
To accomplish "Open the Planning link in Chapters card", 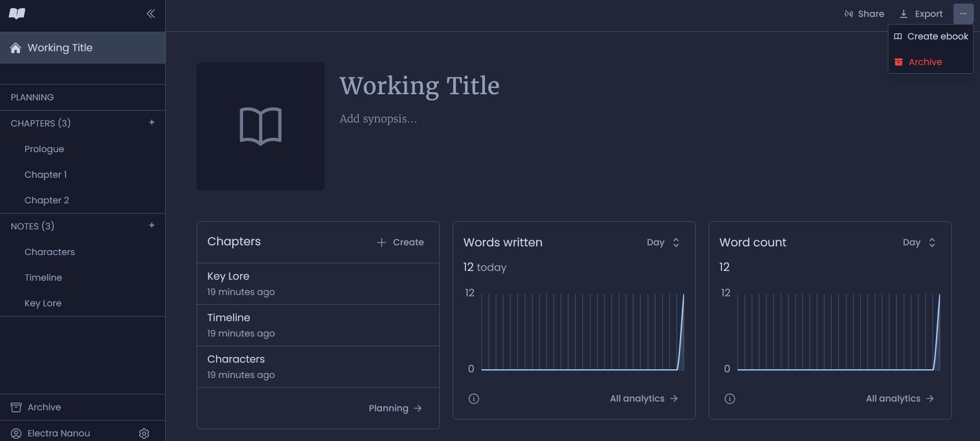I will (x=395, y=408).
